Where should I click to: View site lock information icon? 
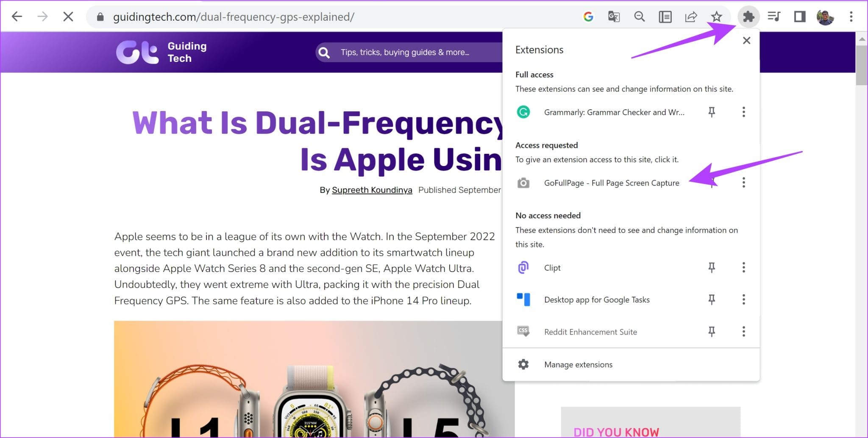click(x=100, y=17)
